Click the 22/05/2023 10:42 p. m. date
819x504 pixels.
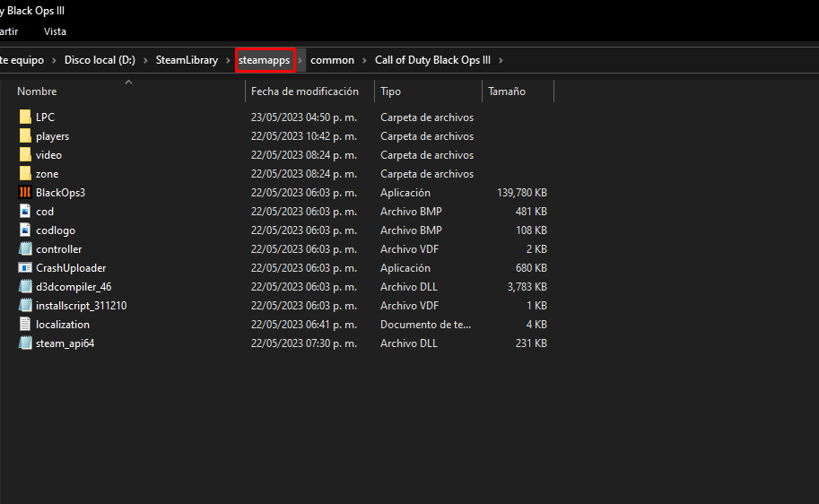coord(304,136)
